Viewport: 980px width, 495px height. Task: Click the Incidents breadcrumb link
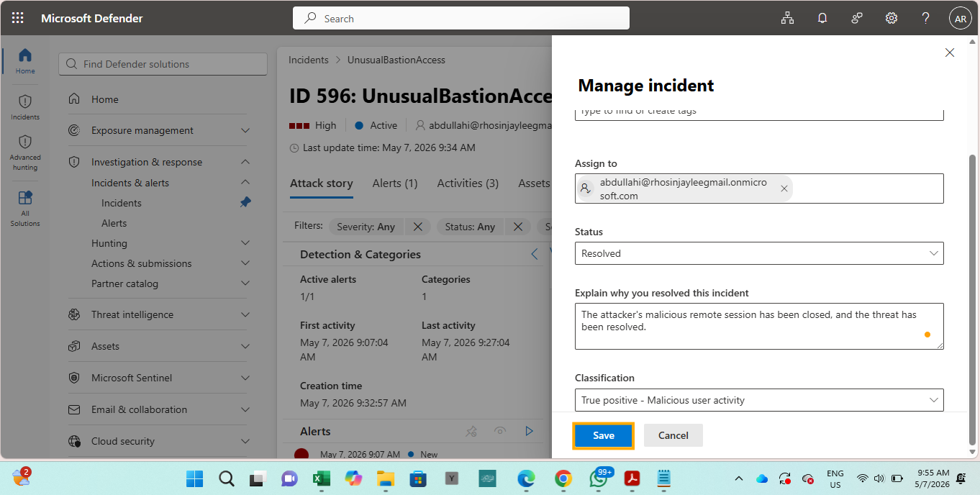[x=309, y=60]
